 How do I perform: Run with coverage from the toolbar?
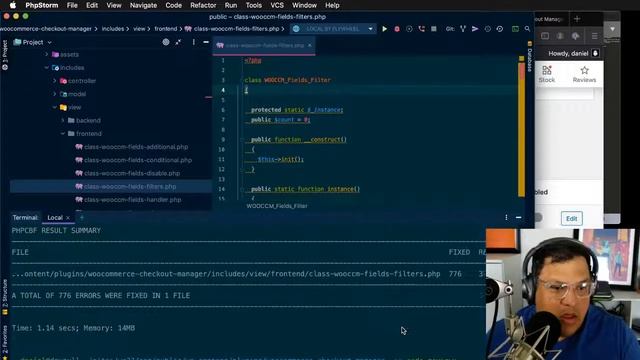pyautogui.click(x=409, y=29)
